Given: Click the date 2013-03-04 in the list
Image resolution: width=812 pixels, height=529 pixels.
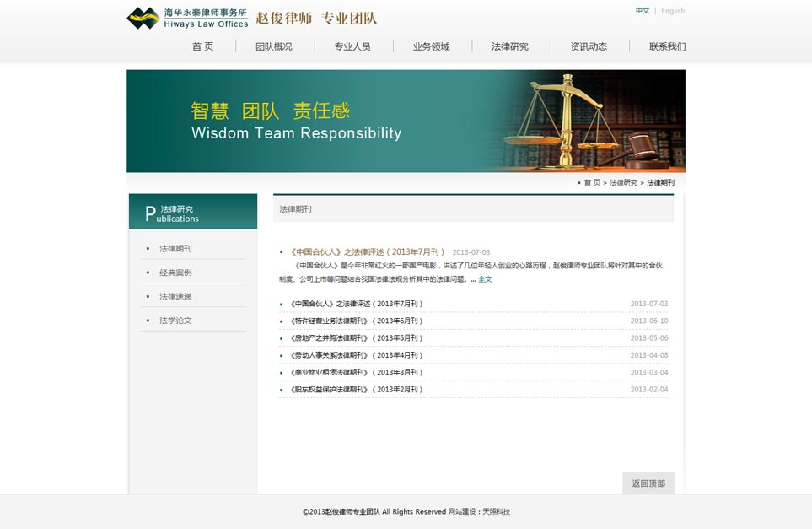Looking at the screenshot, I should 649,372.
